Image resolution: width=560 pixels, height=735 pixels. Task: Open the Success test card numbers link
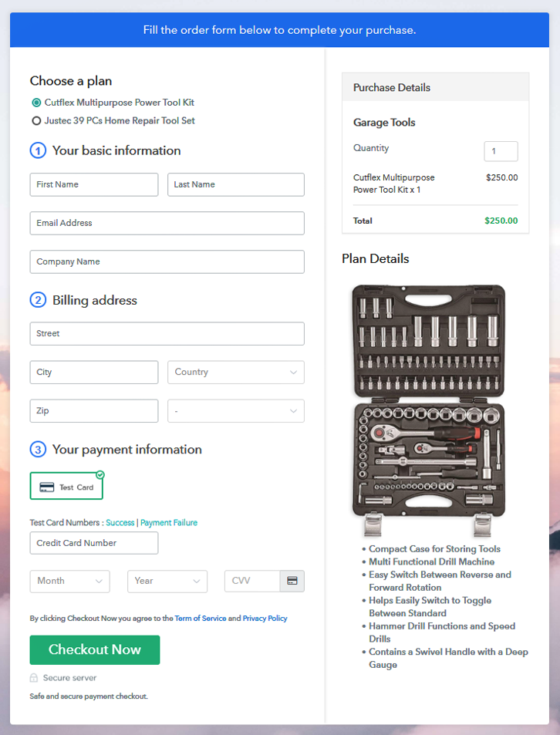(x=120, y=523)
